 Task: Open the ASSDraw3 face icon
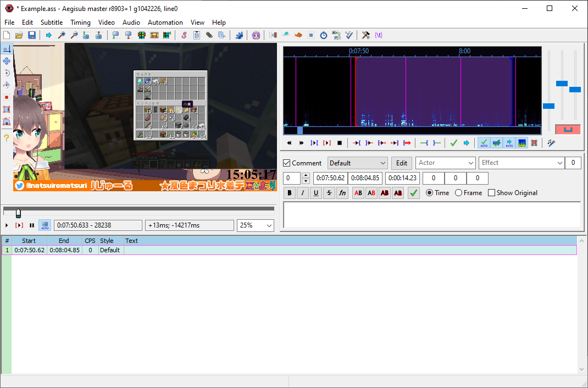coord(256,35)
